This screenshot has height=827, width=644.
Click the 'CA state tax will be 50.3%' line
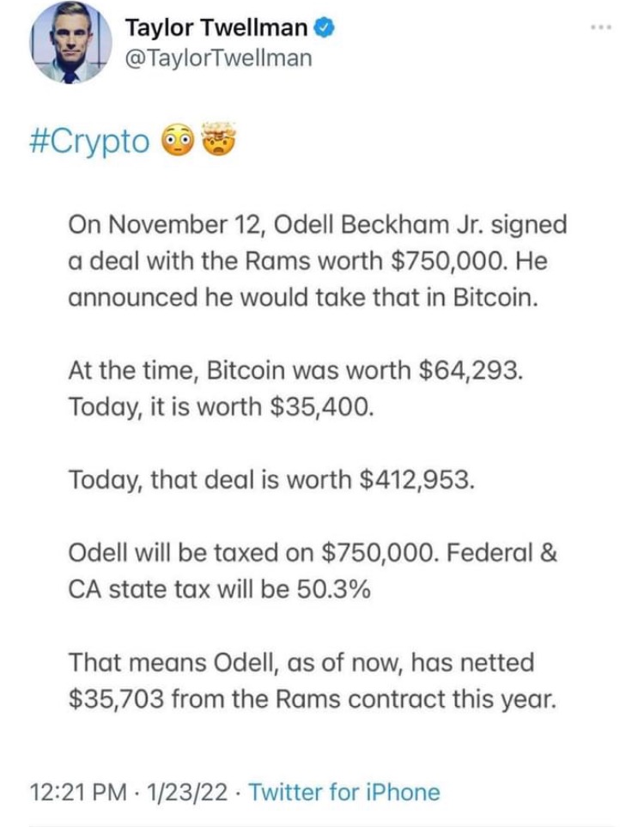click(219, 589)
